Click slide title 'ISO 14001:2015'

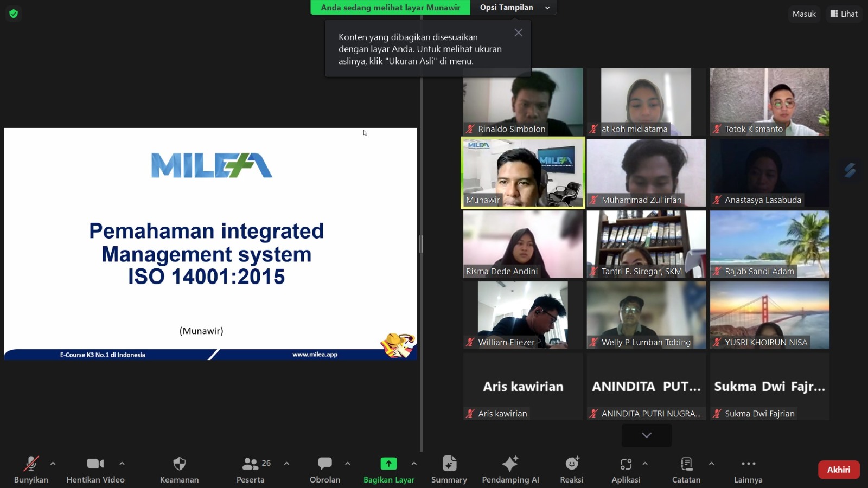coord(206,277)
